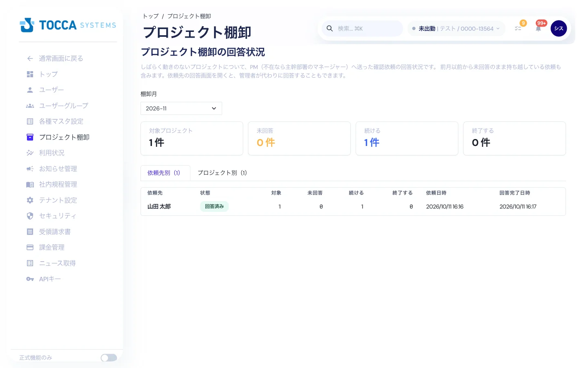Open the 棚卸月 dropdown showing 2026-11
Viewport: 588px width, 368px height.
tap(181, 108)
